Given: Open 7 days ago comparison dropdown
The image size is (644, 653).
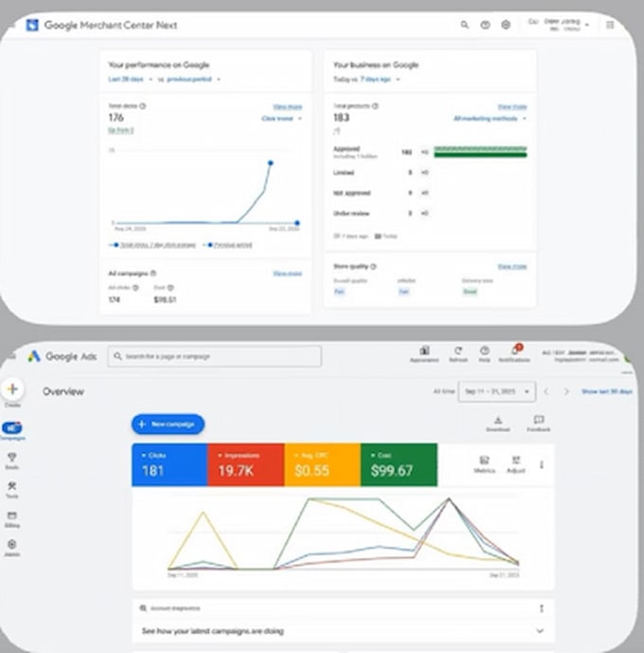Looking at the screenshot, I should pyautogui.click(x=380, y=79).
